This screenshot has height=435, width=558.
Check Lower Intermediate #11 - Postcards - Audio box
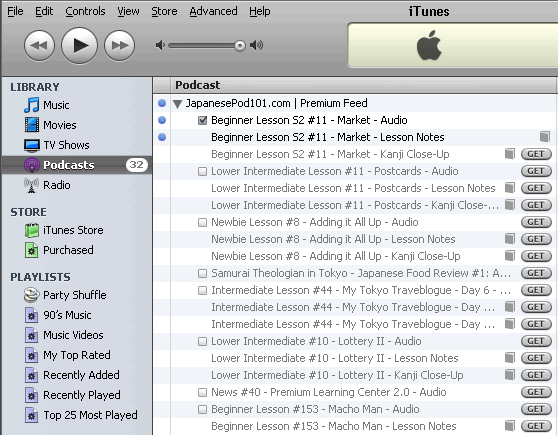pos(202,172)
